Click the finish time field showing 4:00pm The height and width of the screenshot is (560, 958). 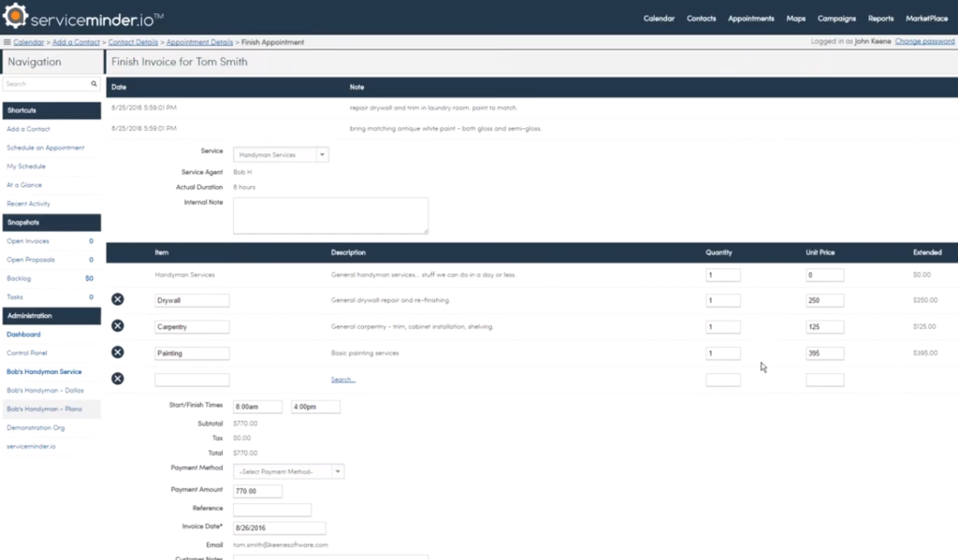pos(315,407)
